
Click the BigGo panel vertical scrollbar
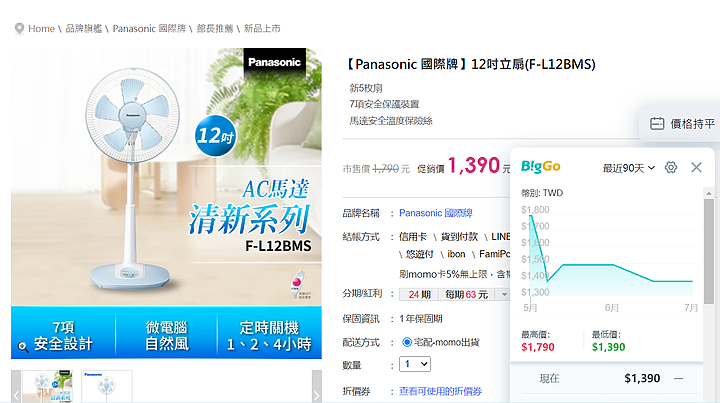709,252
